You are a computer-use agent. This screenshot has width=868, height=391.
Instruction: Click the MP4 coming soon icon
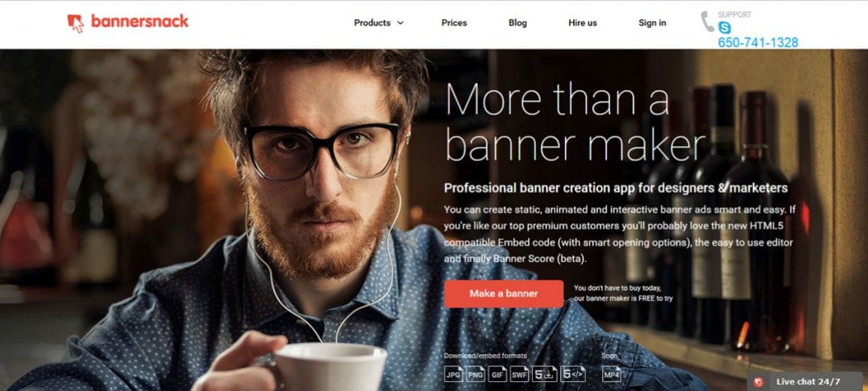point(611,374)
